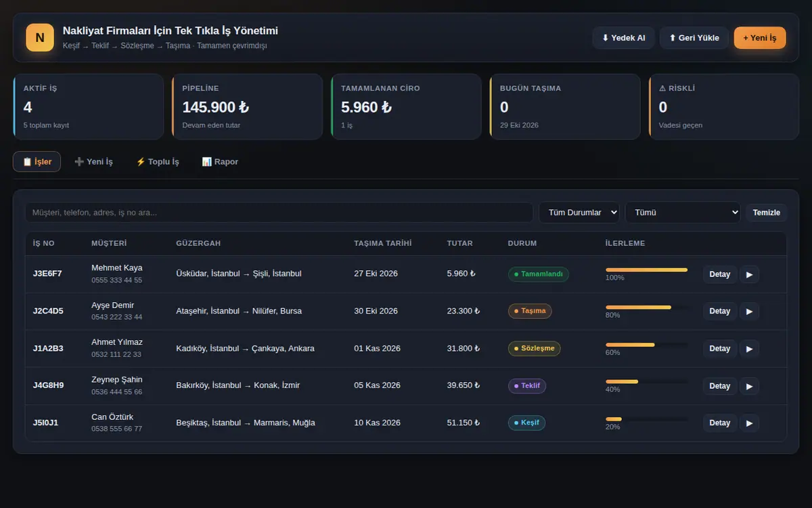Advance job J2C4D5 with its play icon

pyautogui.click(x=749, y=312)
